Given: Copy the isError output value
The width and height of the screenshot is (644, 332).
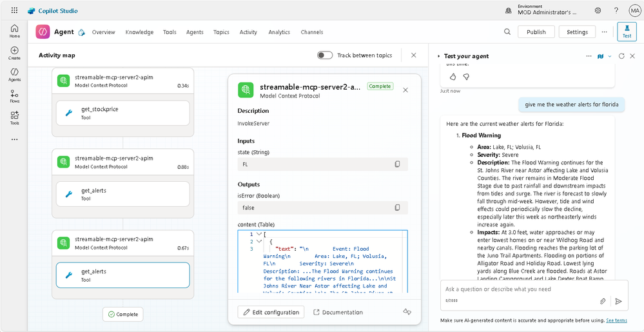Looking at the screenshot, I should click(x=397, y=208).
